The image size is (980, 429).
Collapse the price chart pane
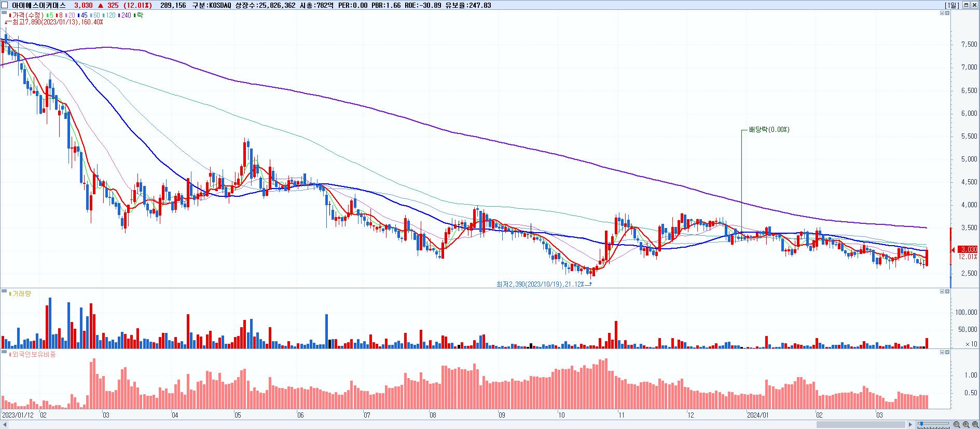click(x=942, y=13)
